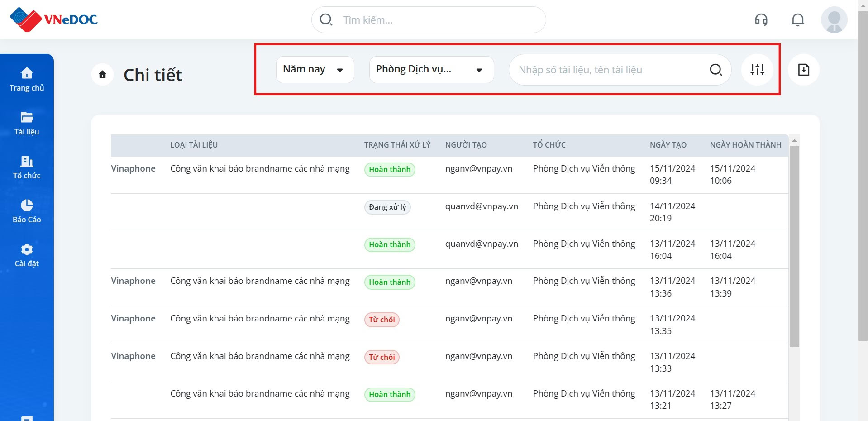Click the TRẠNG THÁI XỬ LÝ column header
868x421 pixels.
pos(397,145)
